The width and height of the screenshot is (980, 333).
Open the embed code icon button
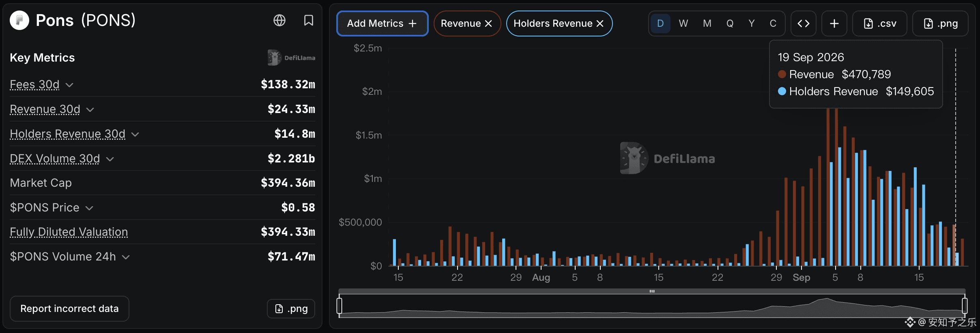804,23
